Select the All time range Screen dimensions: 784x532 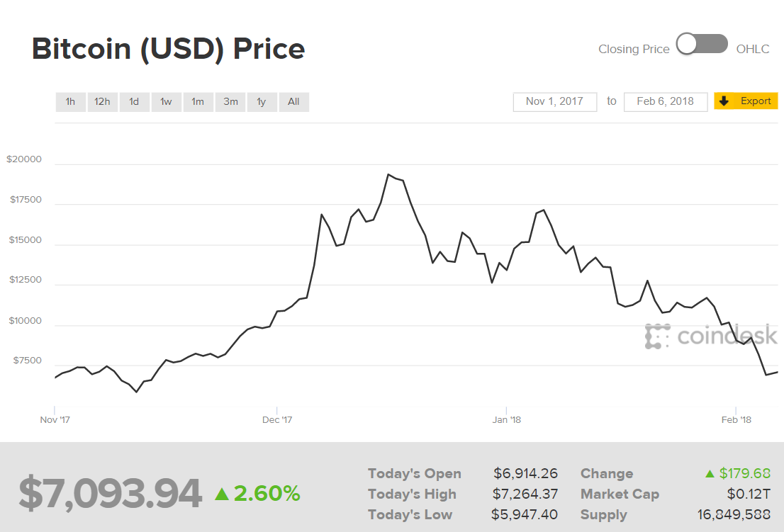293,101
